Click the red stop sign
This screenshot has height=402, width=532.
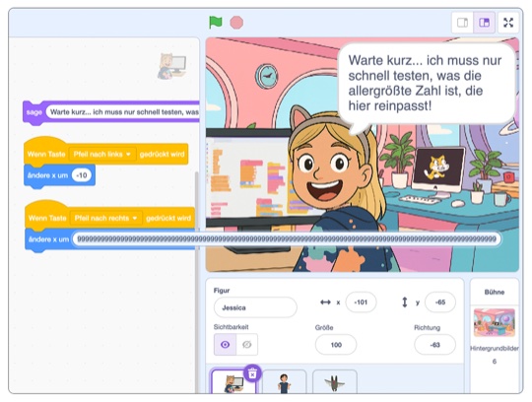click(236, 23)
